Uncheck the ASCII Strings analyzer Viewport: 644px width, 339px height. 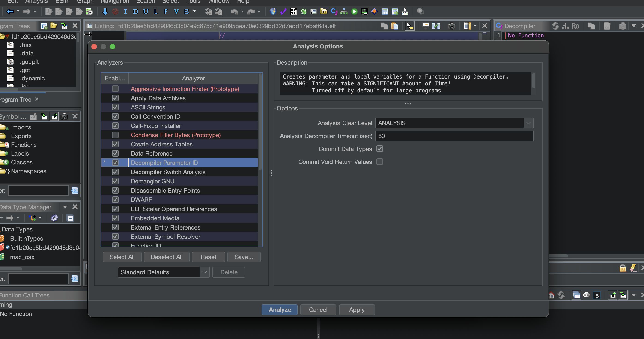pyautogui.click(x=115, y=107)
